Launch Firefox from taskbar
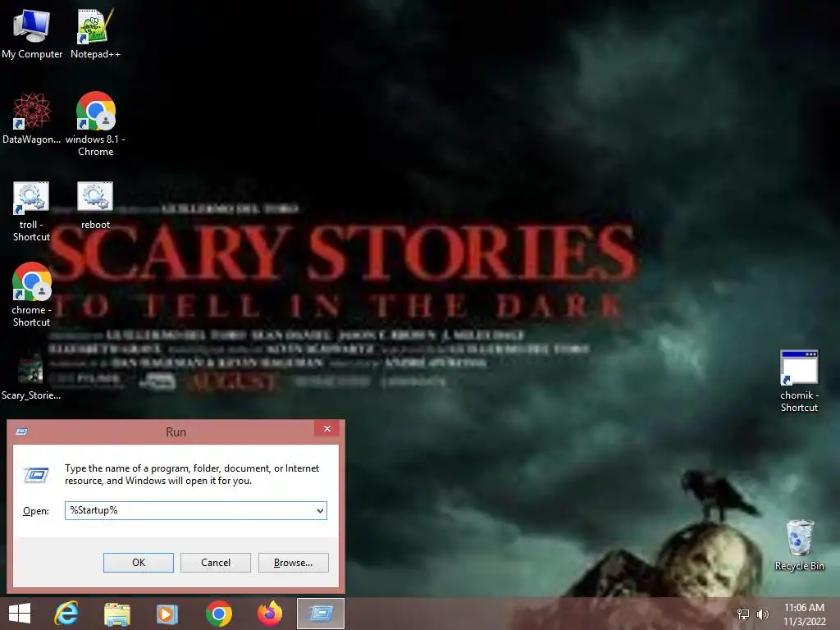840x630 pixels. point(269,614)
